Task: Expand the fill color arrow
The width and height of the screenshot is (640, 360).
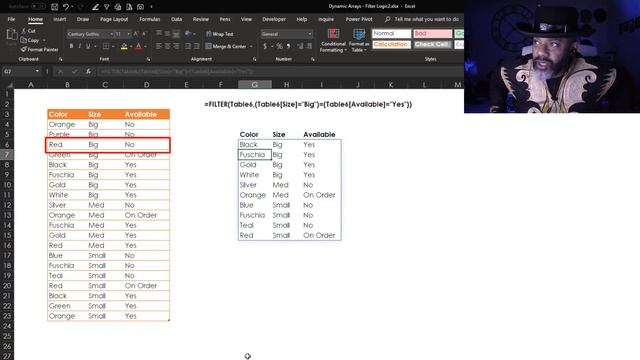Action: click(131, 47)
